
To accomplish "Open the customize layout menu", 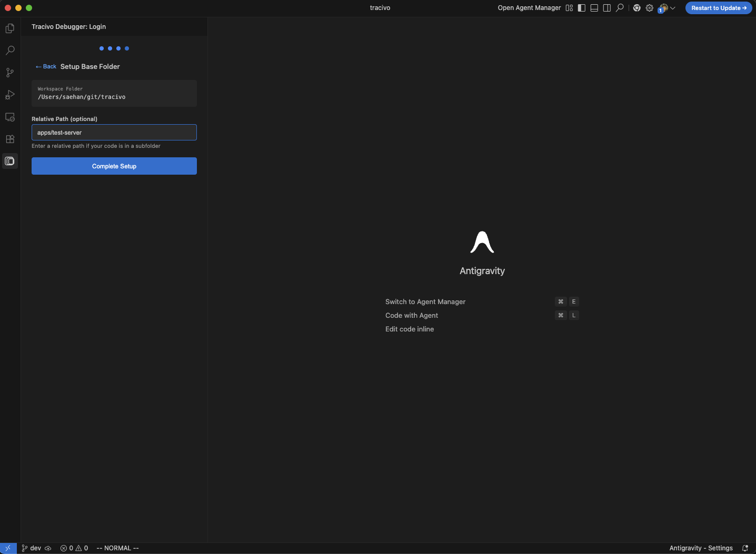I will pyautogui.click(x=569, y=8).
